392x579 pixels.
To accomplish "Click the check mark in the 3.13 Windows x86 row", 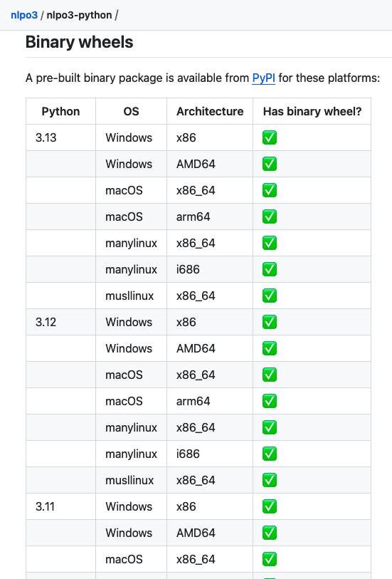I will [x=270, y=137].
